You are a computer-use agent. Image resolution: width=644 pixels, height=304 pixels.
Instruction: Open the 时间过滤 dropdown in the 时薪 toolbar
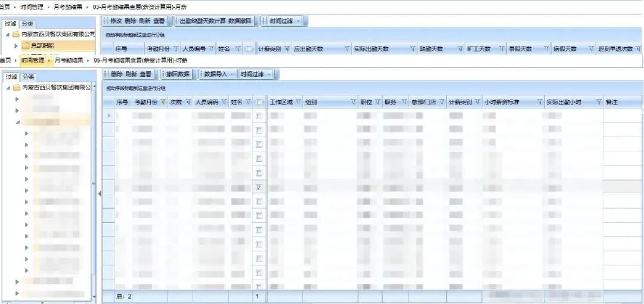[x=269, y=74]
